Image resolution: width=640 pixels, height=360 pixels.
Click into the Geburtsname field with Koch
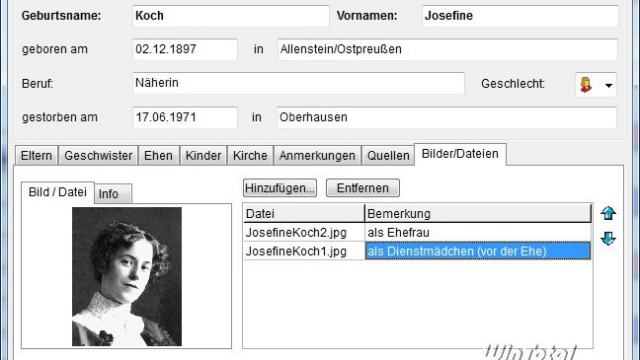[231, 16]
